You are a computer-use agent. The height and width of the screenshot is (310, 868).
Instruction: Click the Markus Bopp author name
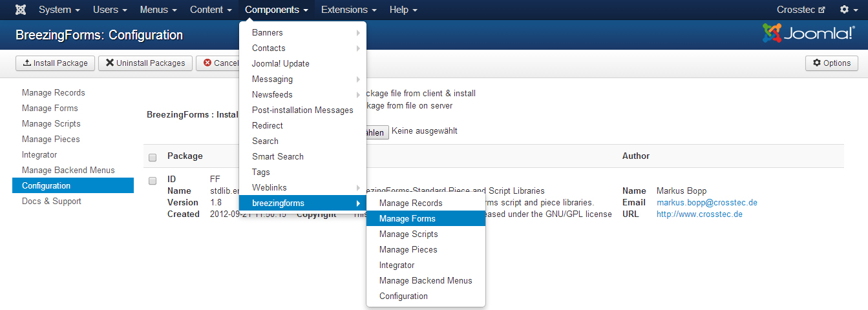point(682,191)
